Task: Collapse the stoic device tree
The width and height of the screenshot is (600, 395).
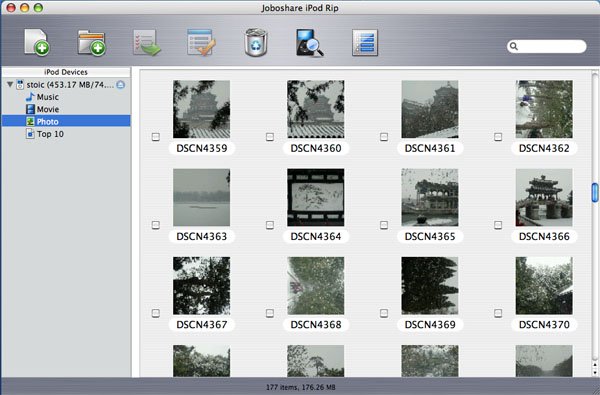Action: [10, 85]
